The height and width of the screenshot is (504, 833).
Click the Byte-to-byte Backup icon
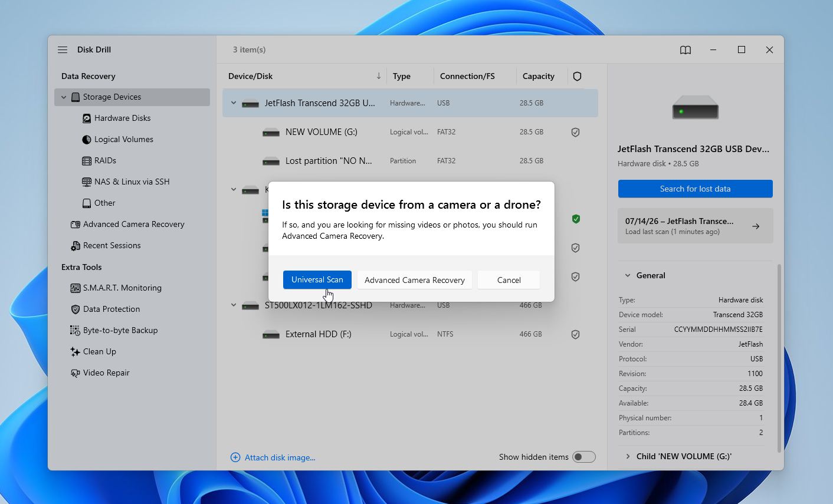(x=76, y=331)
